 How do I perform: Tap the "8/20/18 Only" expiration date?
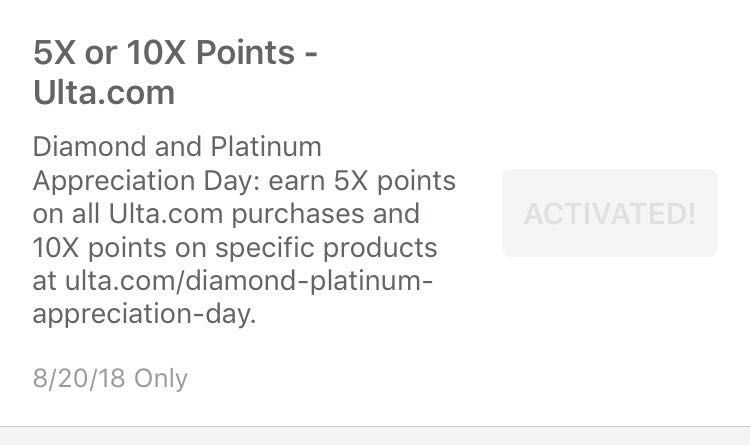(x=110, y=378)
